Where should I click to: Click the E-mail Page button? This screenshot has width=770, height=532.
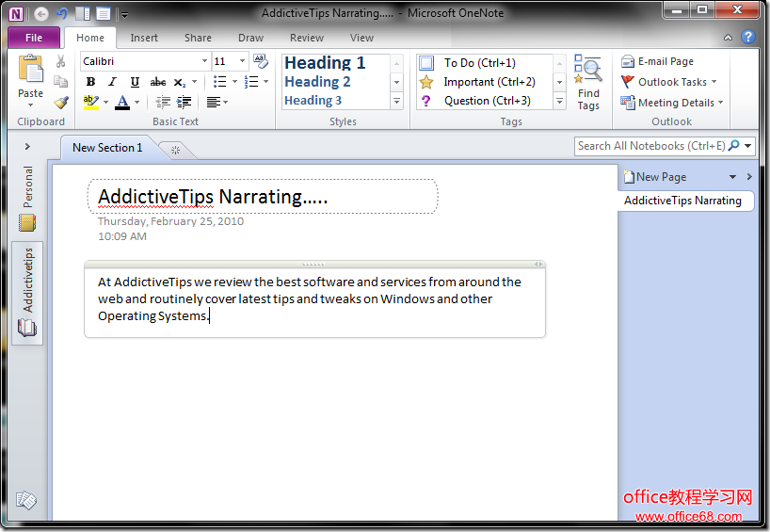(x=658, y=61)
